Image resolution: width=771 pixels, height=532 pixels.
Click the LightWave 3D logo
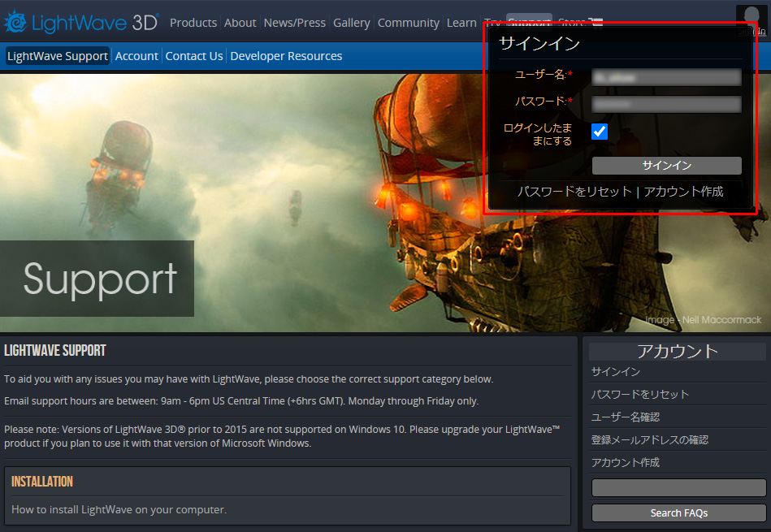[x=80, y=23]
